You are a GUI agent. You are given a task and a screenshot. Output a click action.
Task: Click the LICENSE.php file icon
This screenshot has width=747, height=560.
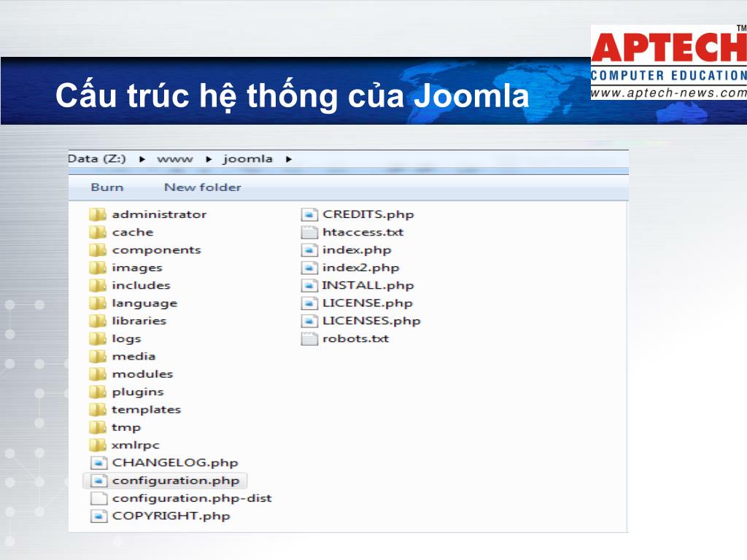coord(309,303)
